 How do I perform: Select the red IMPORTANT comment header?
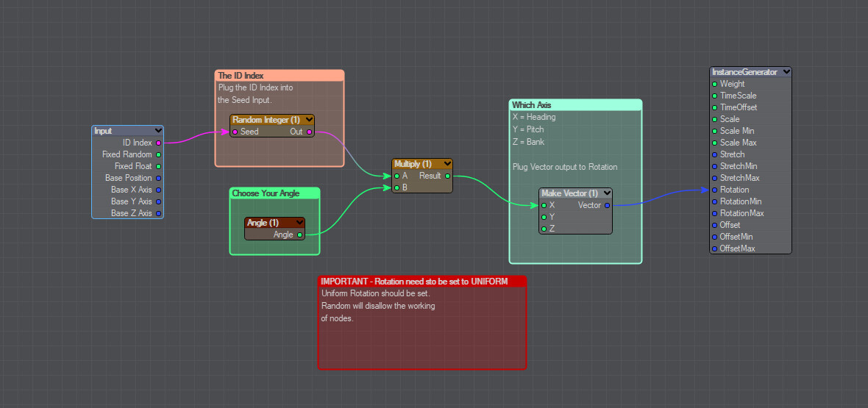(421, 282)
